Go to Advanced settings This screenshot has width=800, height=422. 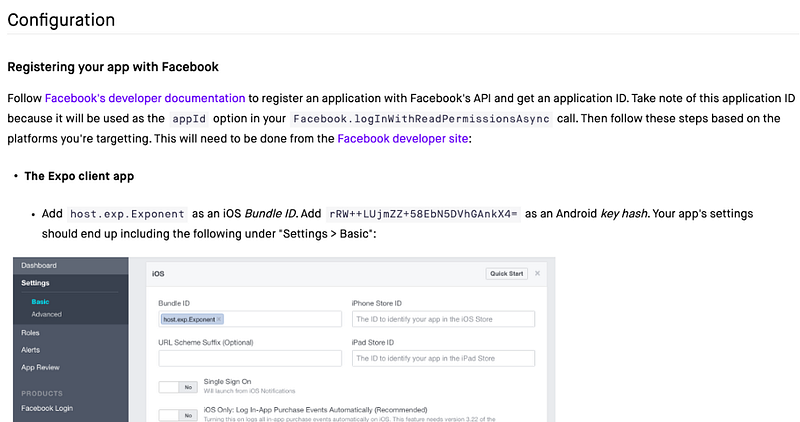tap(46, 314)
